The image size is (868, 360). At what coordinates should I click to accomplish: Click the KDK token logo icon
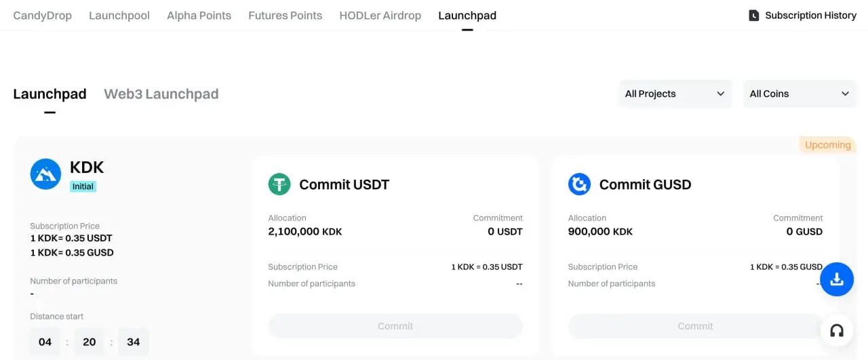45,174
